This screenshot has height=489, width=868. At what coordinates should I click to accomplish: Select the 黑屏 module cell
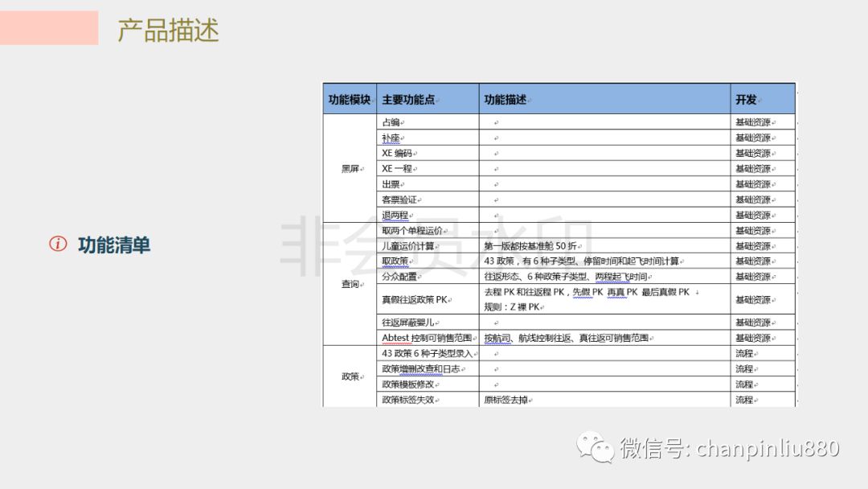click(x=350, y=168)
